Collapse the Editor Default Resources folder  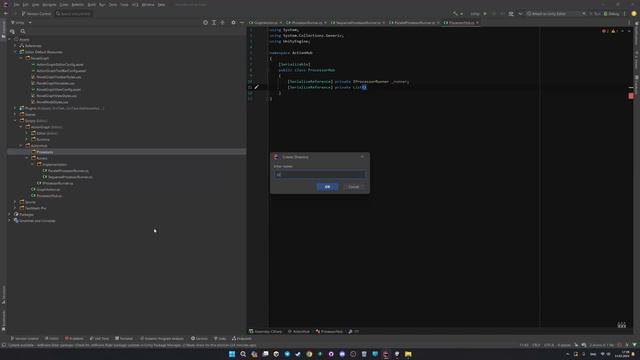pos(16,52)
